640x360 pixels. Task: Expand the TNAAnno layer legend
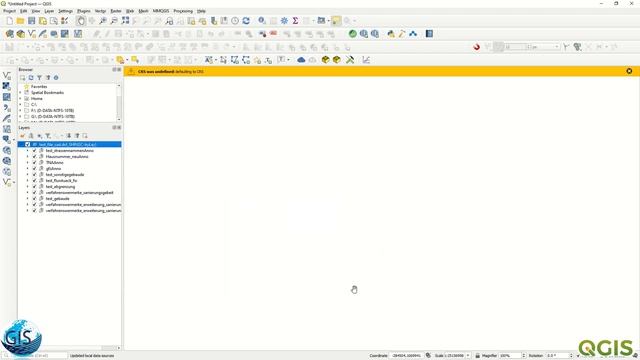pyautogui.click(x=27, y=162)
